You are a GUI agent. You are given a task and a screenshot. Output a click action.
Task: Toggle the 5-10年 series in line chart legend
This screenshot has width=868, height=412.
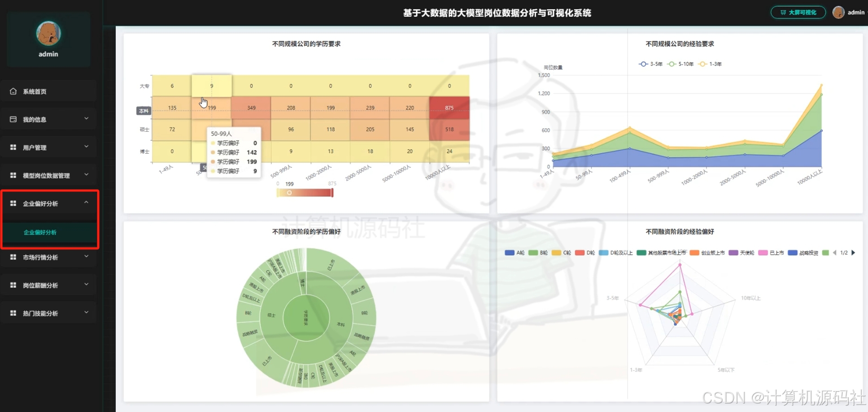coord(680,64)
